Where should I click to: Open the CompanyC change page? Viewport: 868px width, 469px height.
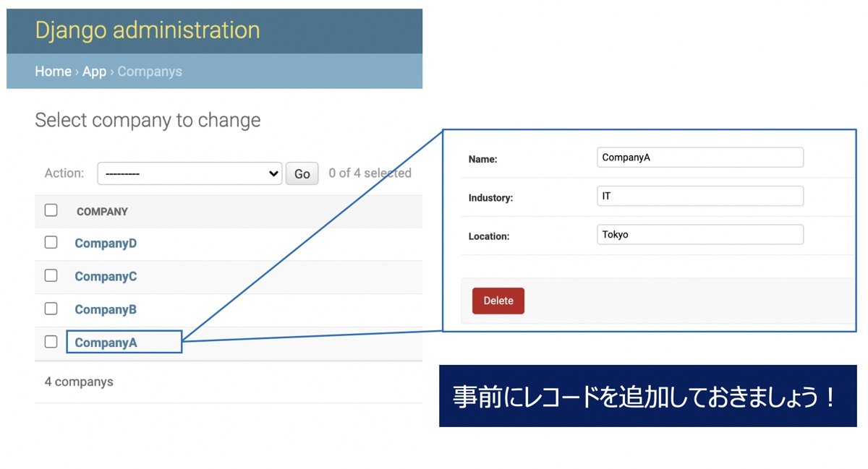click(106, 275)
